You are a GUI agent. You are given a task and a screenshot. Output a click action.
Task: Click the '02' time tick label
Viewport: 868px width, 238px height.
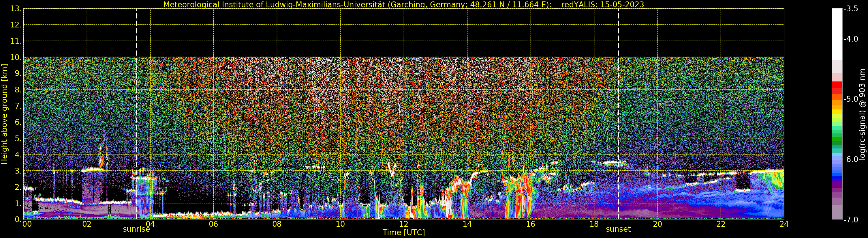point(87,224)
